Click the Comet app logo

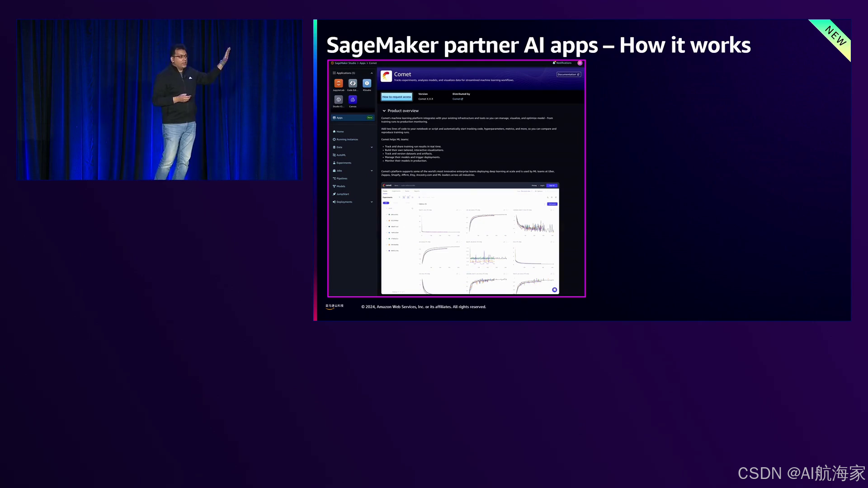point(386,76)
